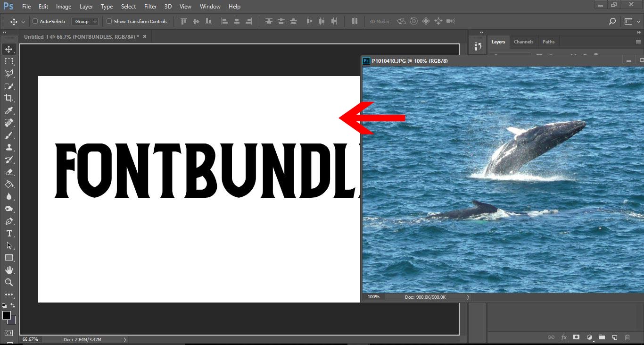This screenshot has width=644, height=345.
Task: Reset default foreground and background colors
Action: tap(4, 306)
